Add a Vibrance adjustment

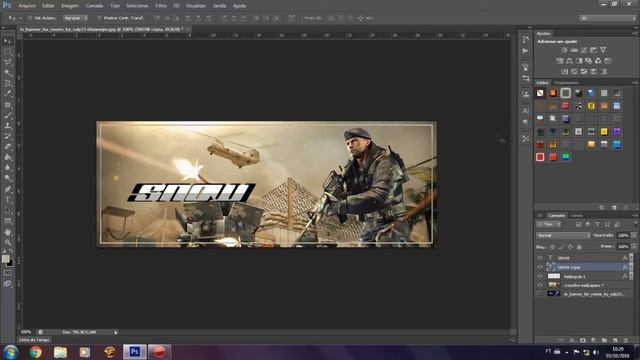603,50
